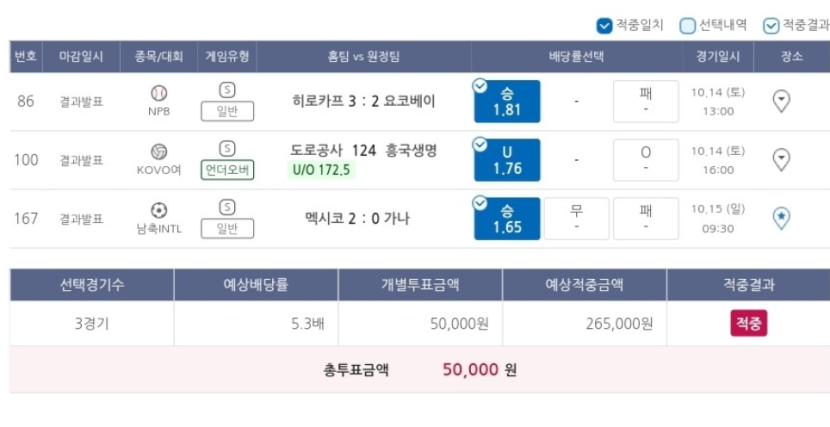Click the volleyball KOVO여 sport icon
Screen dimensions: 830x427
pyautogui.click(x=159, y=152)
